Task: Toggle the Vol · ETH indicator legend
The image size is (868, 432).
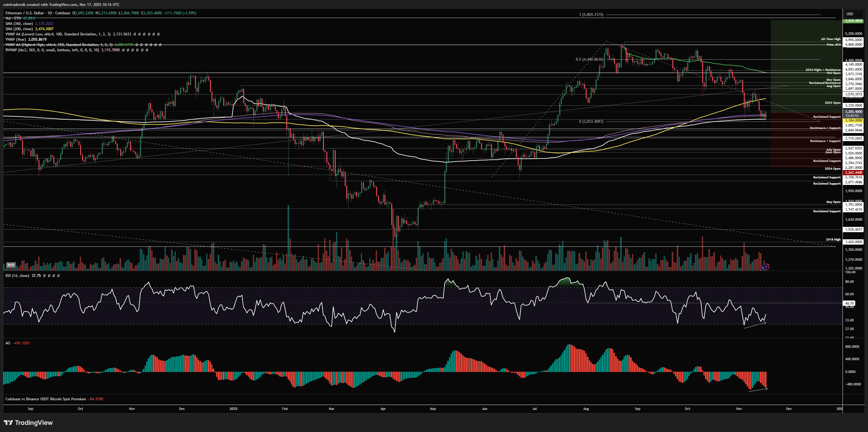Action: pyautogui.click(x=13, y=18)
